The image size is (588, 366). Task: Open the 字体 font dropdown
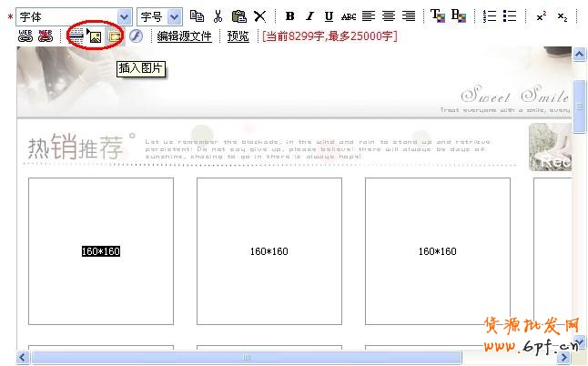click(124, 16)
